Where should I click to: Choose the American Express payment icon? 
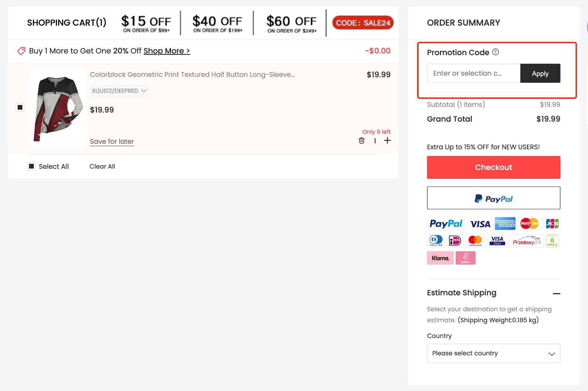click(505, 223)
